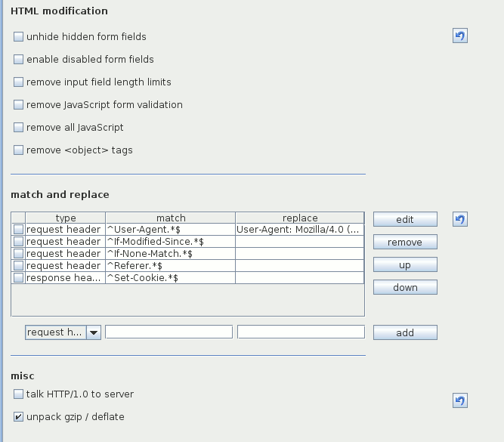The height and width of the screenshot is (442, 504).
Task: Enable the ^User-Agent.*$ rule checkbox
Action: point(18,230)
